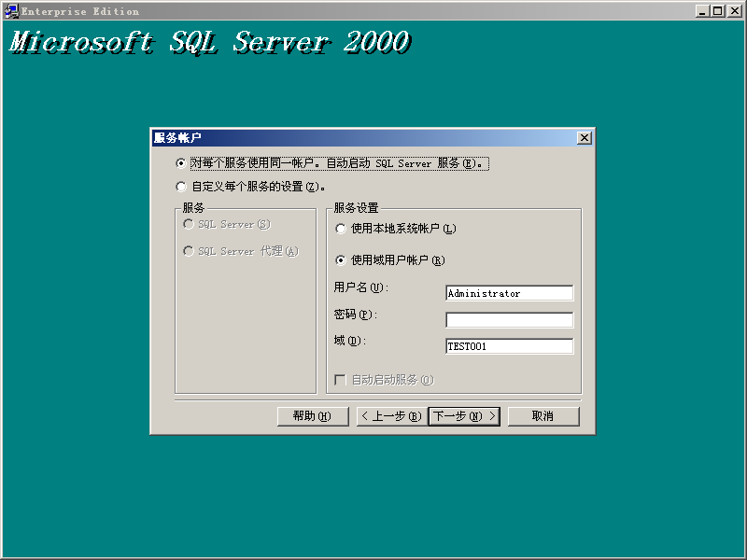Click the username field with Administrator
The width and height of the screenshot is (747, 560).
(509, 293)
